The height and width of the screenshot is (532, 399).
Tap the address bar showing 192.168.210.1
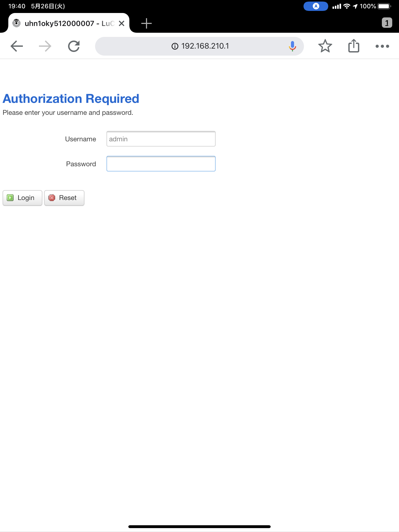199,46
